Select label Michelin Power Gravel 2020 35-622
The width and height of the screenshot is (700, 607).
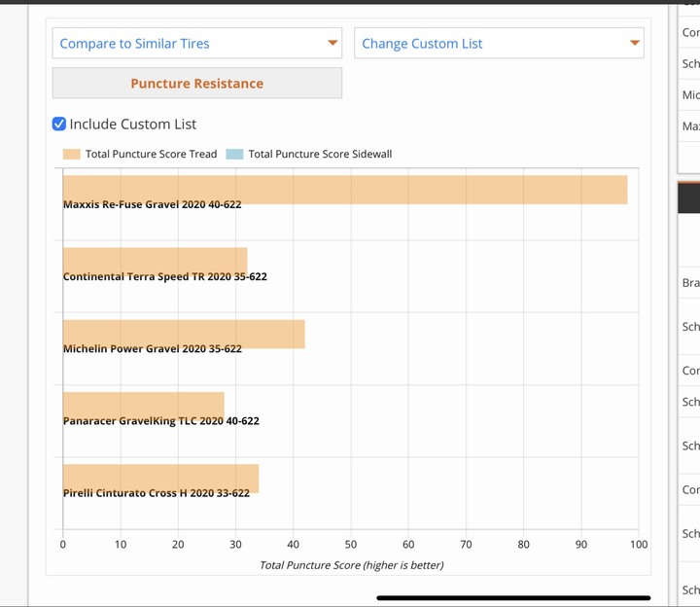point(153,349)
